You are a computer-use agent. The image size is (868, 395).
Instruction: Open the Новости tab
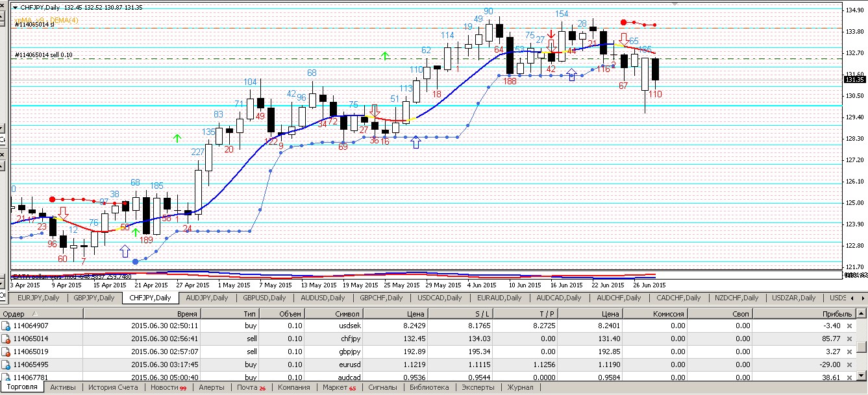pos(168,387)
